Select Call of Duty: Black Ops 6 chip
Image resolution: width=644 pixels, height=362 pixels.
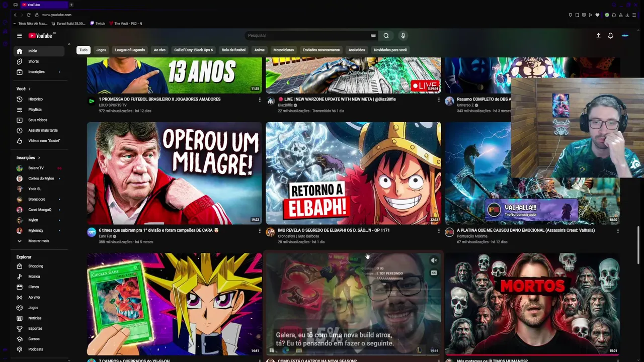(x=194, y=50)
